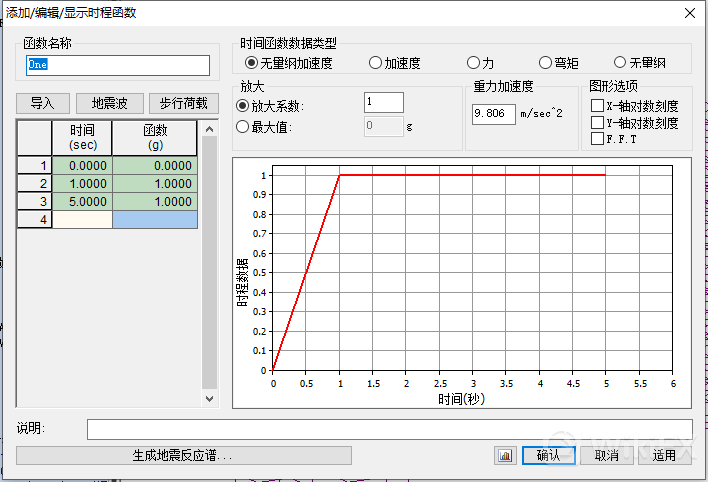The height and width of the screenshot is (482, 708).
Task: Select the 无量纲加速度 data type
Action: click(x=251, y=63)
